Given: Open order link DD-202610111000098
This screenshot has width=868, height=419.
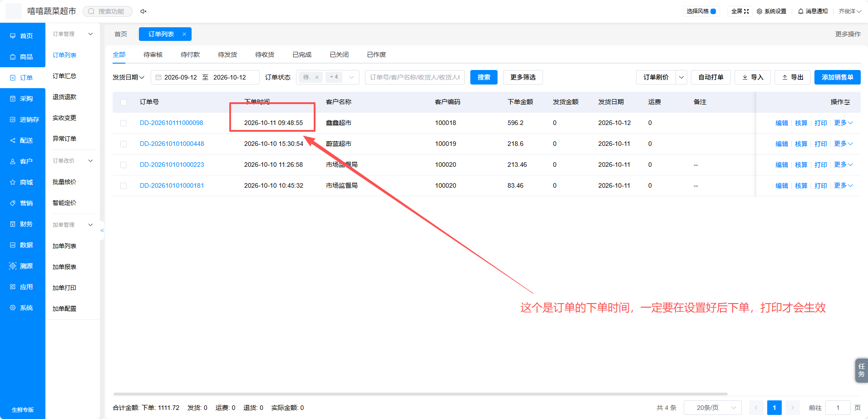Looking at the screenshot, I should (x=172, y=123).
